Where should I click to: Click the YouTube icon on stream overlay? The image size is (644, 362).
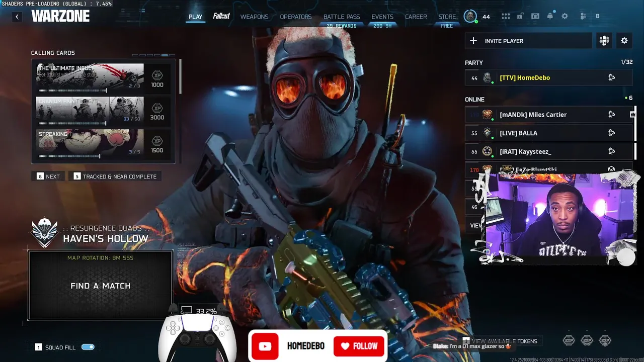point(265,346)
